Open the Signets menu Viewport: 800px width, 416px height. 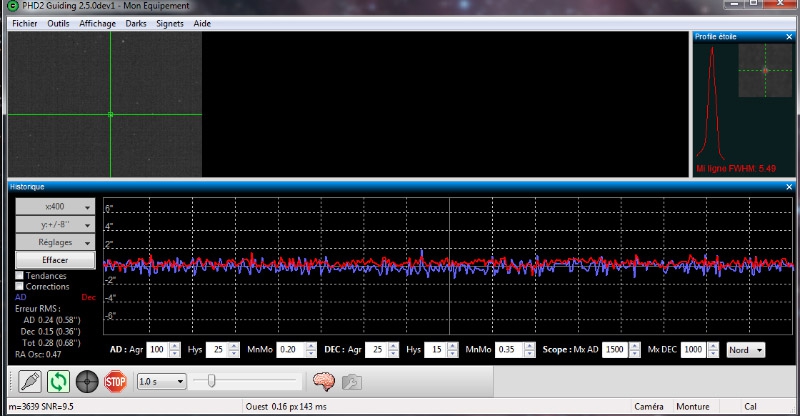(x=170, y=23)
